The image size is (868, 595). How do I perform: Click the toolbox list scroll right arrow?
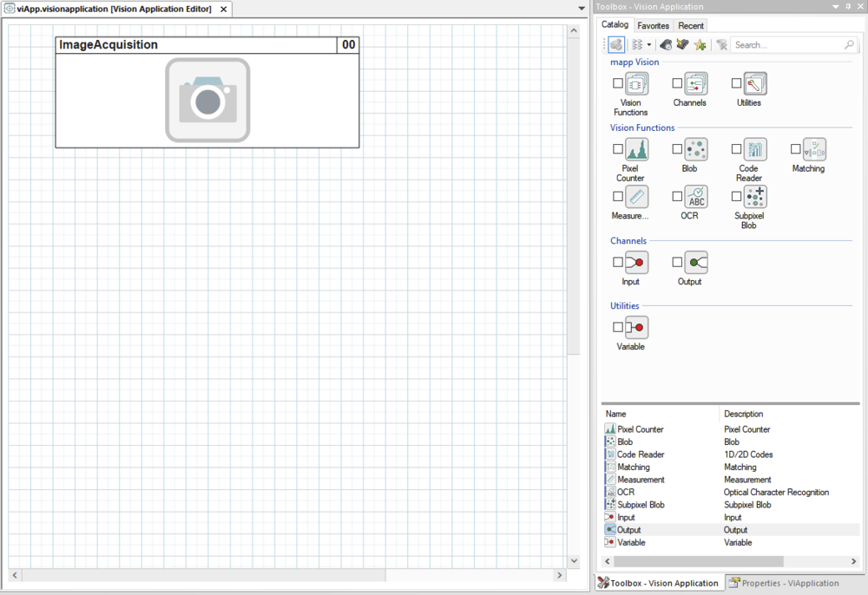click(853, 561)
